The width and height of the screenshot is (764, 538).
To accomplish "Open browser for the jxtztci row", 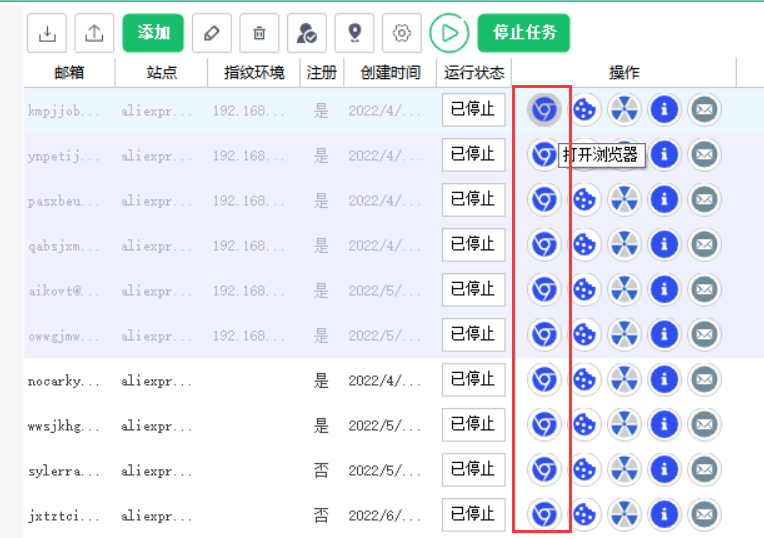I will (x=544, y=514).
